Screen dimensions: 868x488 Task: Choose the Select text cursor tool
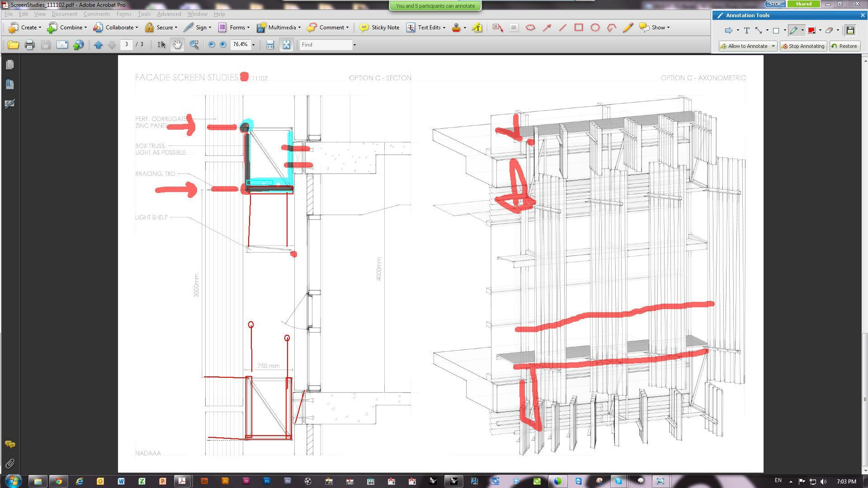[x=161, y=45]
